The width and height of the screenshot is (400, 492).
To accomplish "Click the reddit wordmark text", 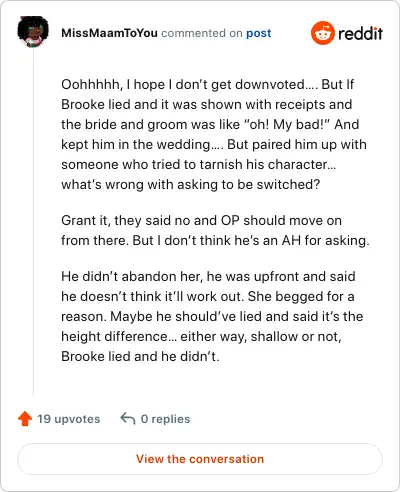I will click(360, 34).
